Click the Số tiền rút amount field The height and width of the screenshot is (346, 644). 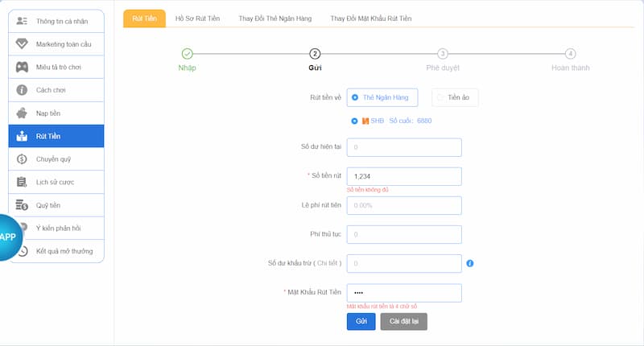(404, 176)
